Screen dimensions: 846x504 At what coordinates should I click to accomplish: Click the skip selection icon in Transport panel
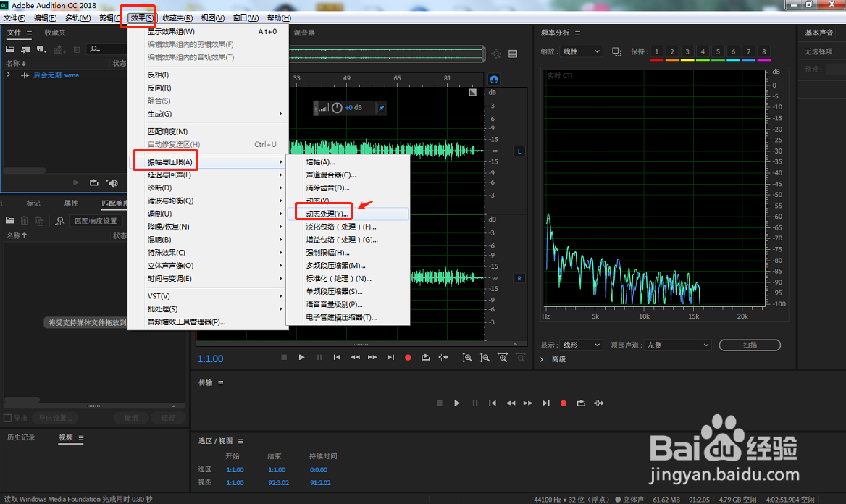coord(599,403)
